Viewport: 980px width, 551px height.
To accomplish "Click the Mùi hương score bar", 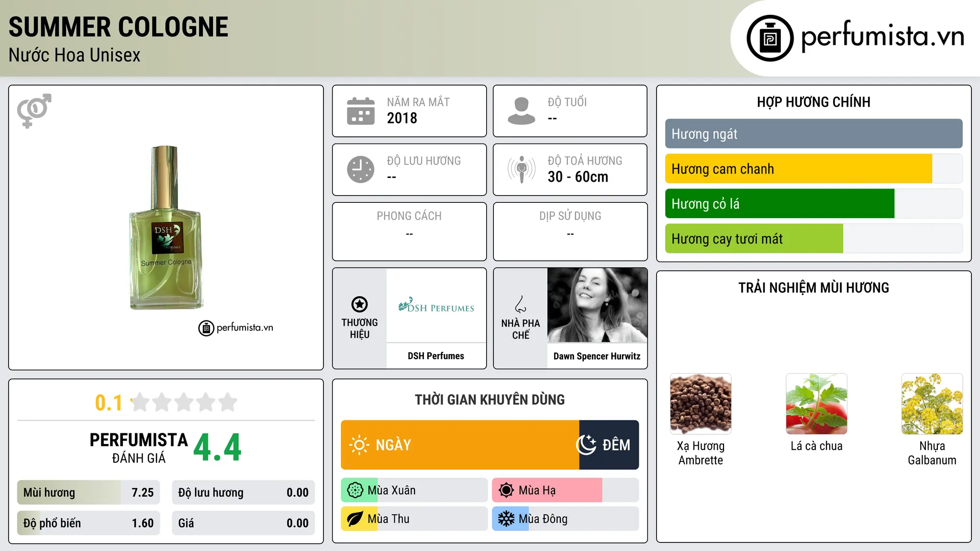I will point(89,493).
